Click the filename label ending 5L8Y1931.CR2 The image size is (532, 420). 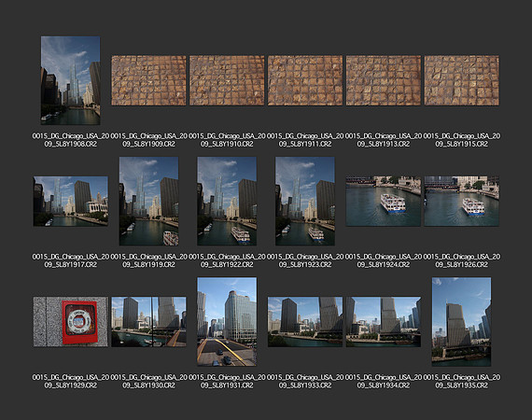227,382
